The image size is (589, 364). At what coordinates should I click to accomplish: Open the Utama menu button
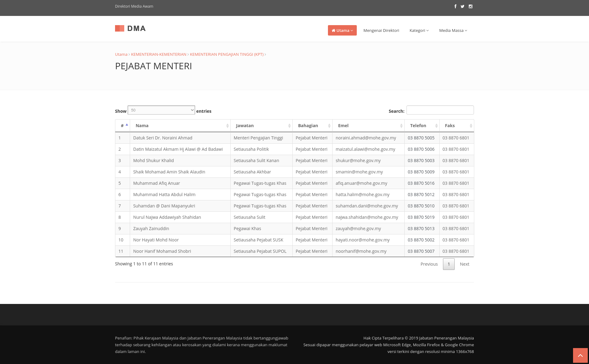click(x=342, y=30)
